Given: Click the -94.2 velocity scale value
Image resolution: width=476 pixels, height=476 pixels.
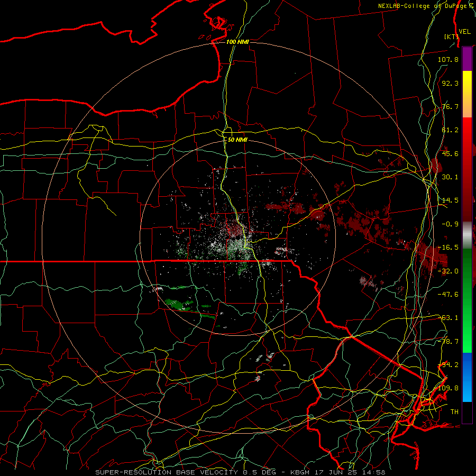Looking at the screenshot, I should tap(448, 365).
